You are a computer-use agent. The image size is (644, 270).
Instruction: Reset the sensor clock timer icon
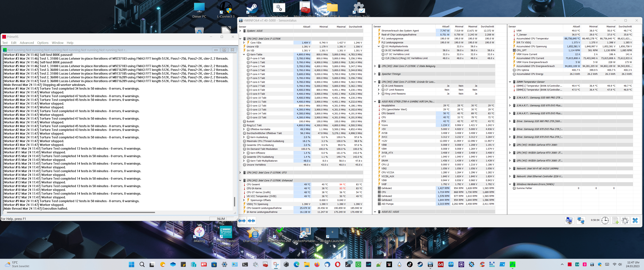(605, 220)
